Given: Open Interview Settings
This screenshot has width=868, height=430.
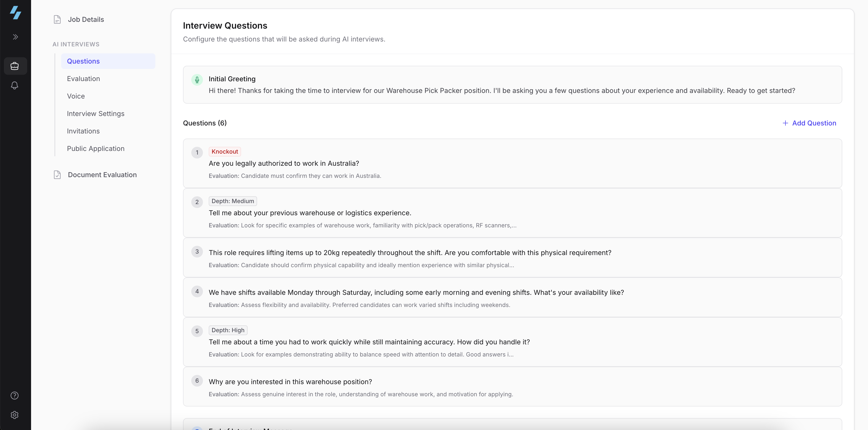Looking at the screenshot, I should pos(95,114).
